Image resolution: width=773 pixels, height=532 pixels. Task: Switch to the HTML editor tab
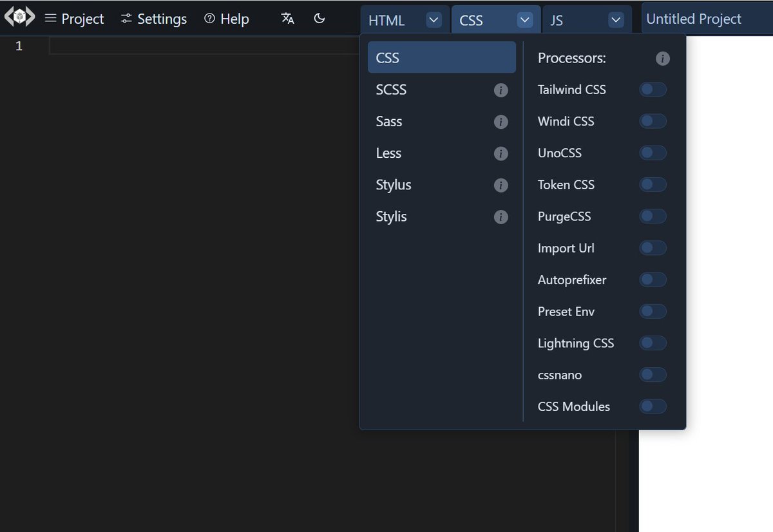(x=386, y=21)
